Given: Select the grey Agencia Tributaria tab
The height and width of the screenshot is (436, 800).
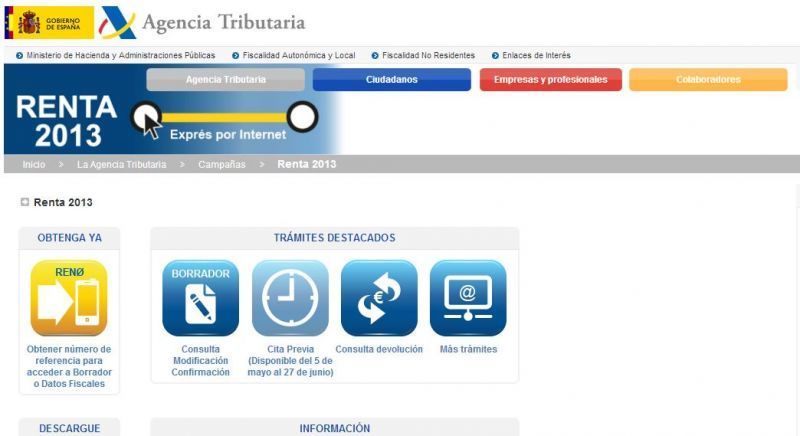Looking at the screenshot, I should [226, 80].
